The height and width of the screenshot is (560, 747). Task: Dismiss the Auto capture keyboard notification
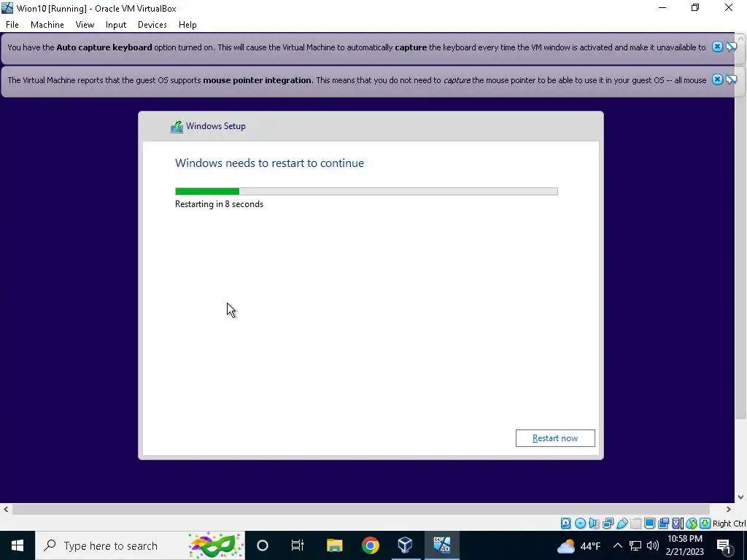click(x=717, y=47)
